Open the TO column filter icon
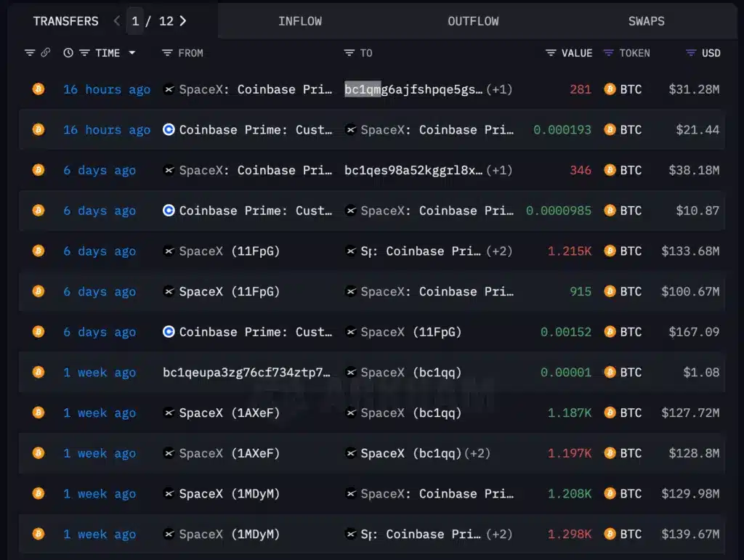Screen dimensions: 744x560 tap(349, 53)
